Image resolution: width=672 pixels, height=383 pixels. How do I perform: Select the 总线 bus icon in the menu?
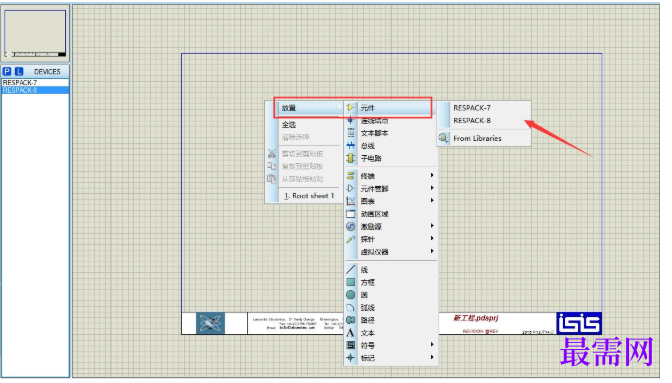[351, 146]
